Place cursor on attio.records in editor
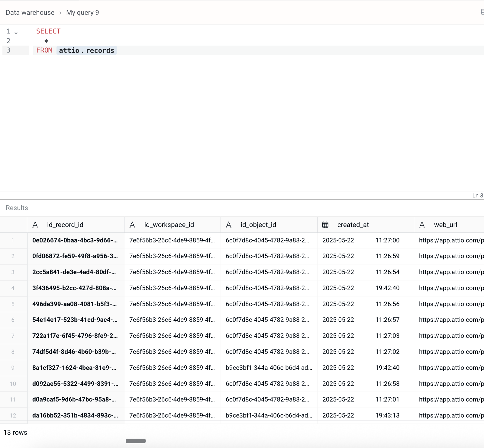 pyautogui.click(x=86, y=50)
